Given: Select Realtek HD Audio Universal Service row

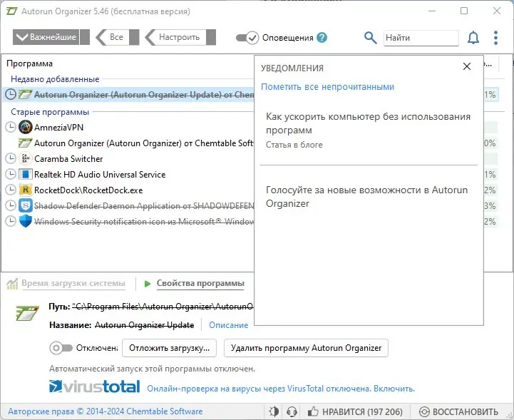Looking at the screenshot, I should (x=100, y=175).
